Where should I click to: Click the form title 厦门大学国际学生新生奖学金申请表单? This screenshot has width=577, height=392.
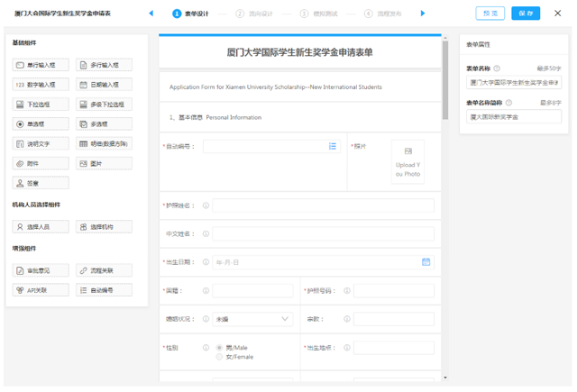pyautogui.click(x=299, y=52)
